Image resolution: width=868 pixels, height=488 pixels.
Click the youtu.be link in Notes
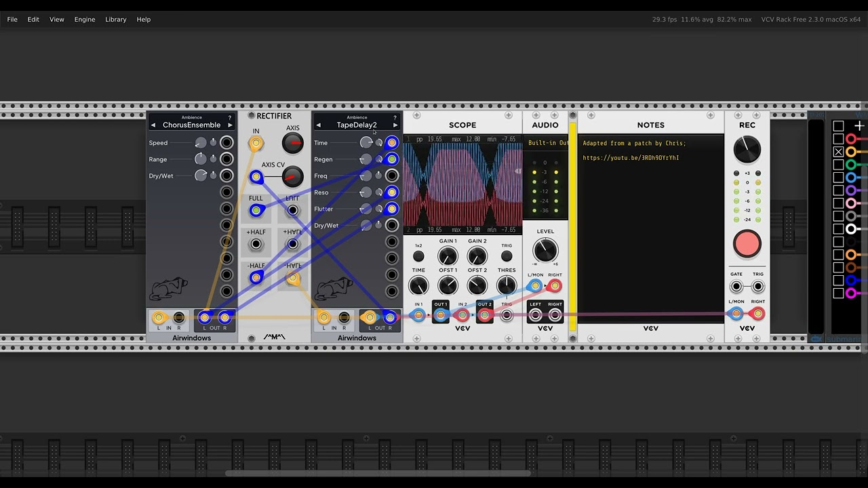point(631,158)
